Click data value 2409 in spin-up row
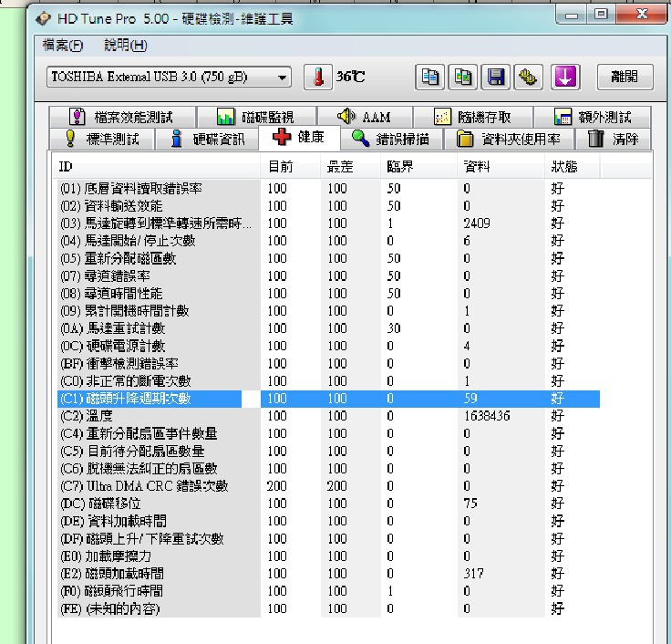Viewport: 671px width, 644px height. click(477, 223)
